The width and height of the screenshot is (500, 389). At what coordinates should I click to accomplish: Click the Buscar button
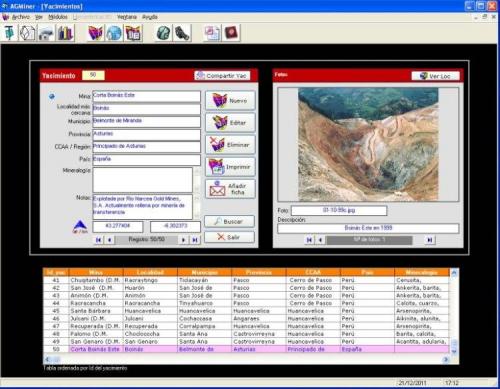coord(229,221)
